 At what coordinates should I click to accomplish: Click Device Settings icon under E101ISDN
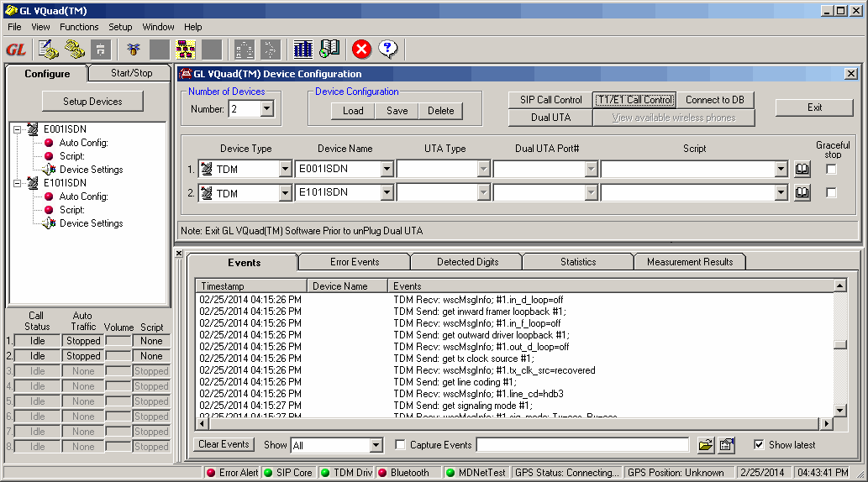coord(49,223)
